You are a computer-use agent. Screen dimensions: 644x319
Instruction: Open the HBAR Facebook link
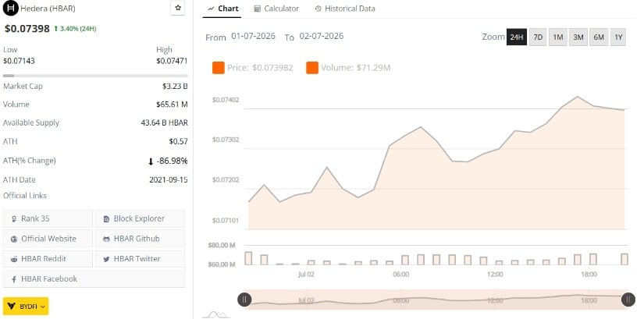click(94, 278)
